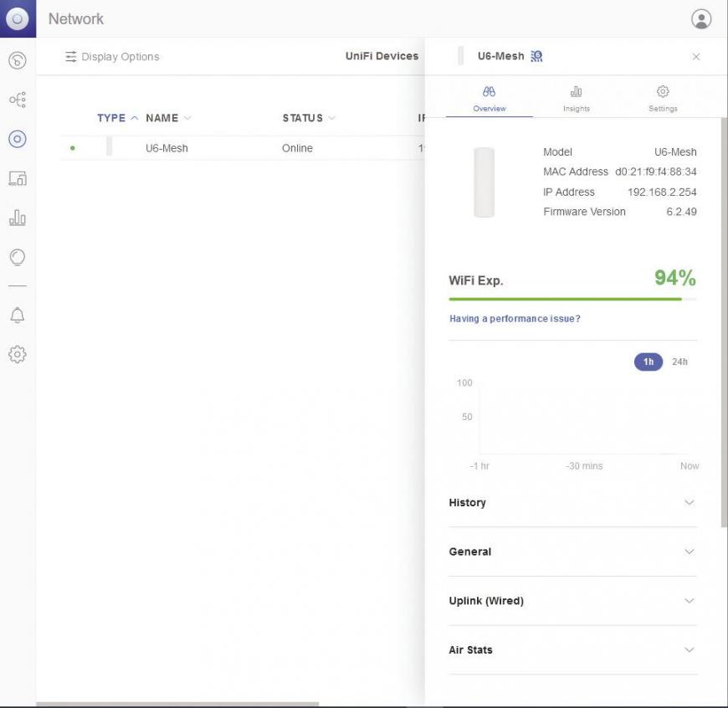Click the firmware version 6.2.49
The width and height of the screenshot is (728, 708).
coord(682,212)
